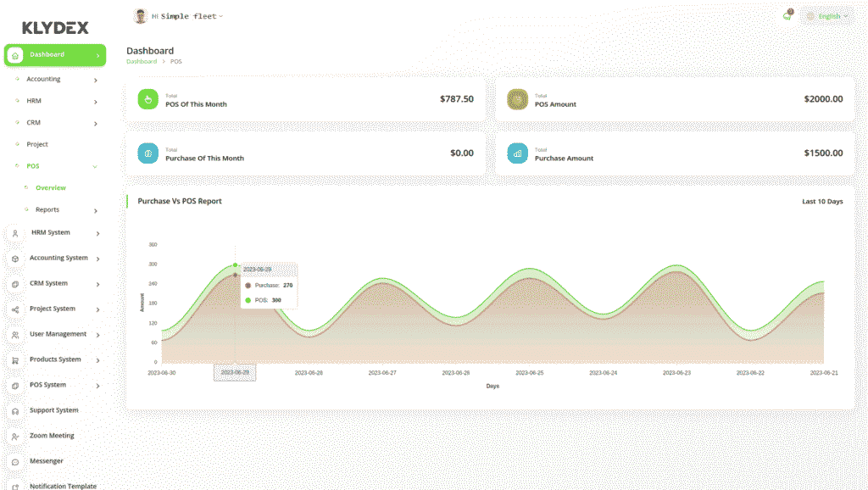
Task: Open Project in the sidebar menu
Action: pyautogui.click(x=37, y=145)
